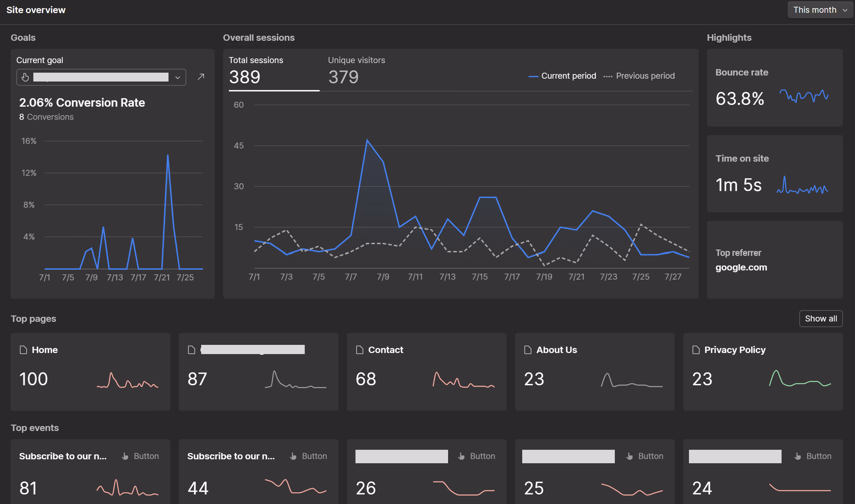855x504 pixels.
Task: Click the Privacy Policy document icon
Action: [696, 350]
